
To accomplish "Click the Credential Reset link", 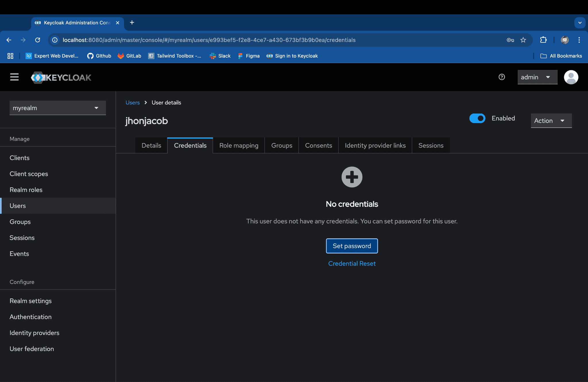I will point(352,263).
